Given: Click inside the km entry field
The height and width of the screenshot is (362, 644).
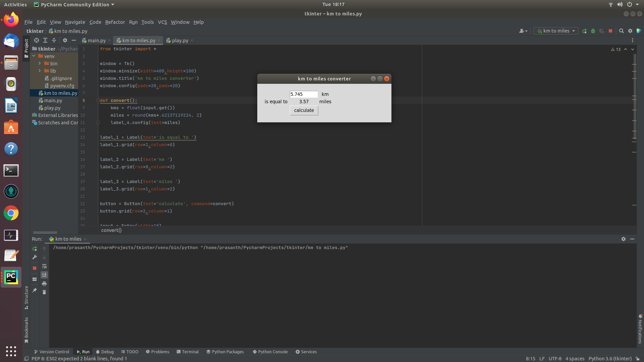Looking at the screenshot, I should pos(304,94).
